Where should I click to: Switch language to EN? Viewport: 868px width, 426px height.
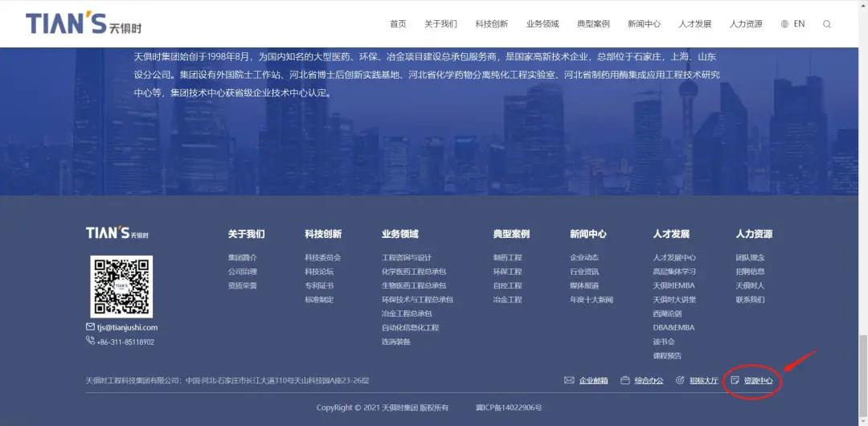(x=799, y=24)
